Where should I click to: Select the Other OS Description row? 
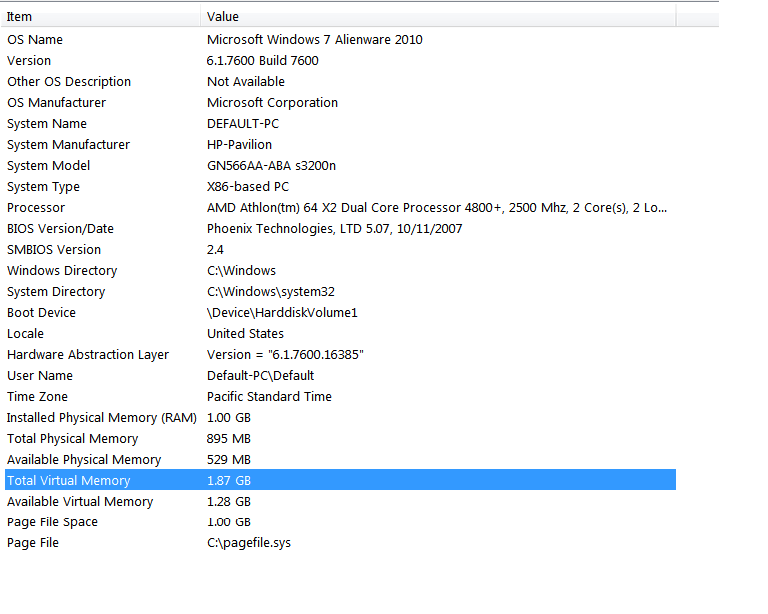pyautogui.click(x=69, y=82)
